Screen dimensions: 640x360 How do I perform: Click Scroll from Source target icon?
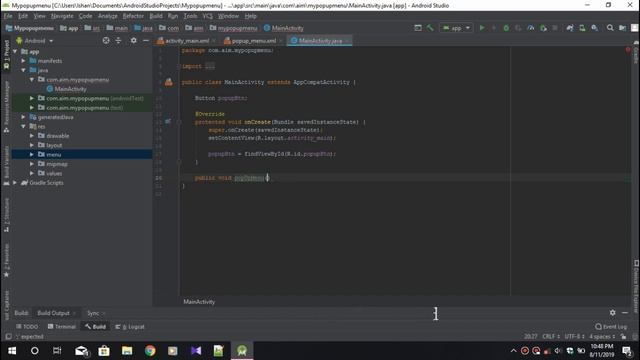tap(106, 40)
